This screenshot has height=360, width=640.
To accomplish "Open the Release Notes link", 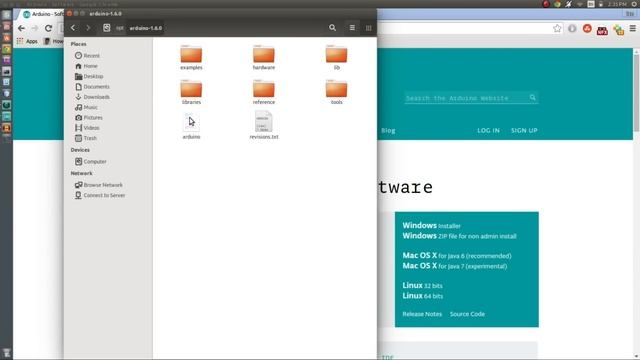I will (x=422, y=314).
